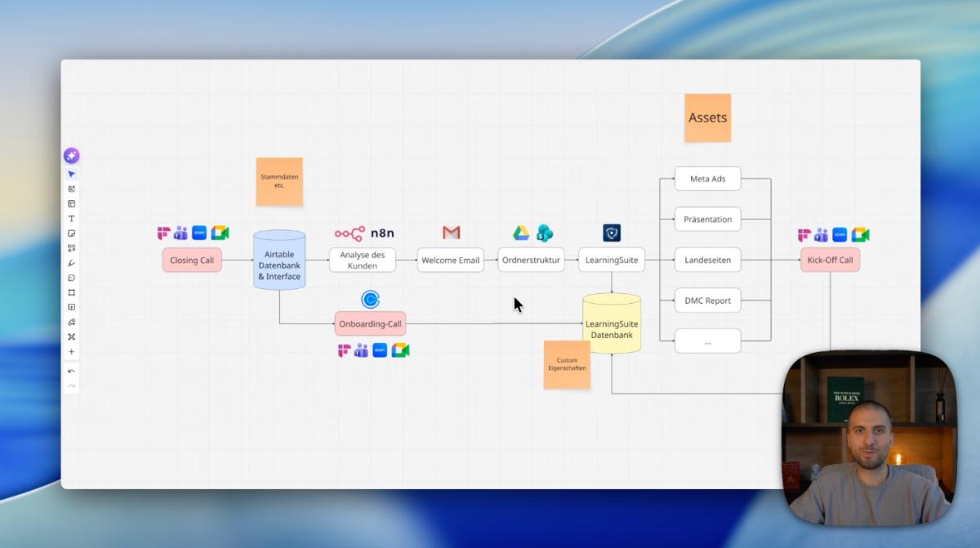Select the Zoom icon above Closing Call

(199, 234)
